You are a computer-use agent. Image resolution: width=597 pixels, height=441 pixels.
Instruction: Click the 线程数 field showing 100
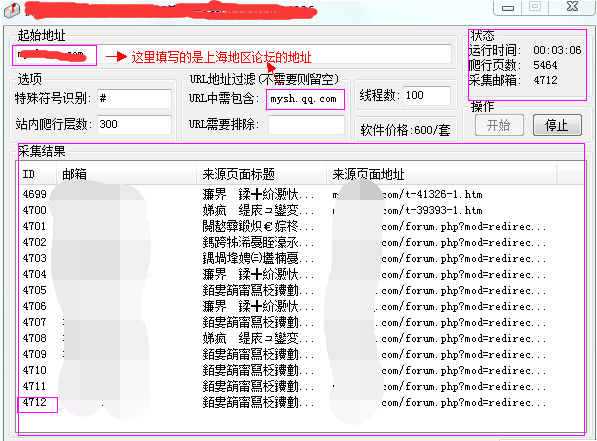point(427,95)
